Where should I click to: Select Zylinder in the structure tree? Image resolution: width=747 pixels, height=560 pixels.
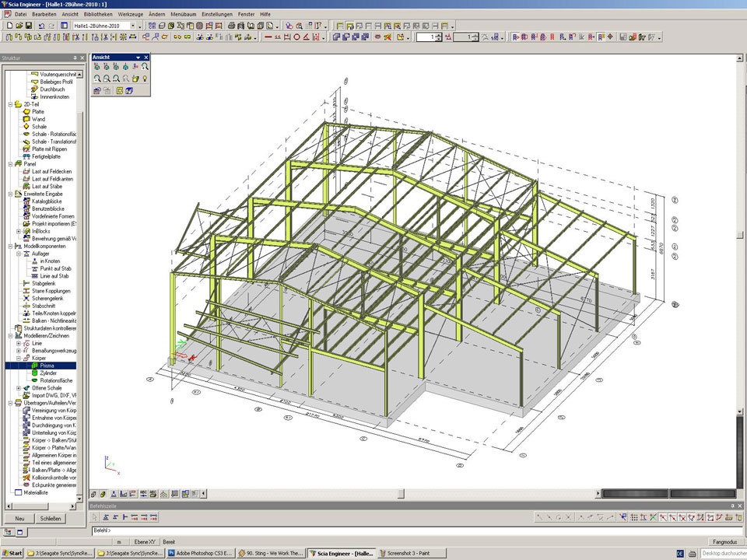(x=49, y=373)
